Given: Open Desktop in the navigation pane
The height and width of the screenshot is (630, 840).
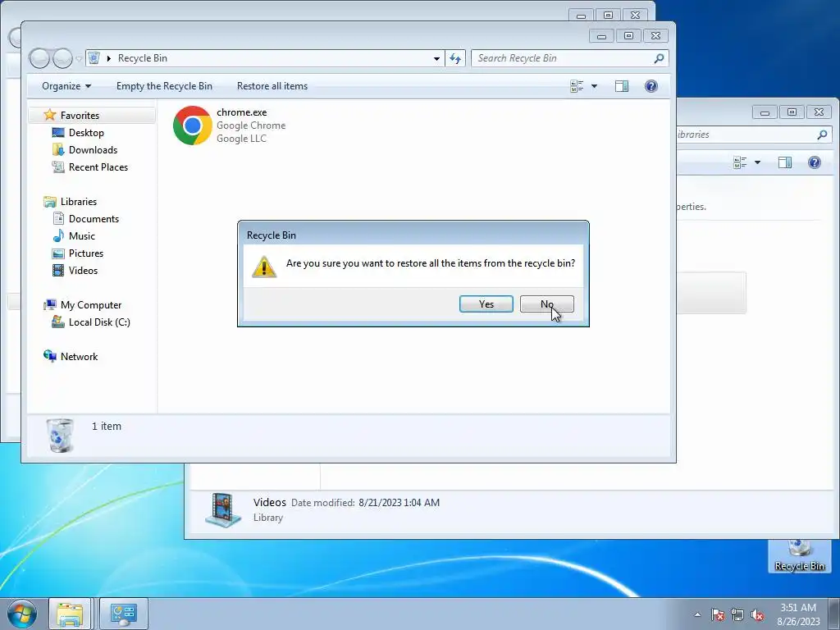Looking at the screenshot, I should [x=86, y=133].
